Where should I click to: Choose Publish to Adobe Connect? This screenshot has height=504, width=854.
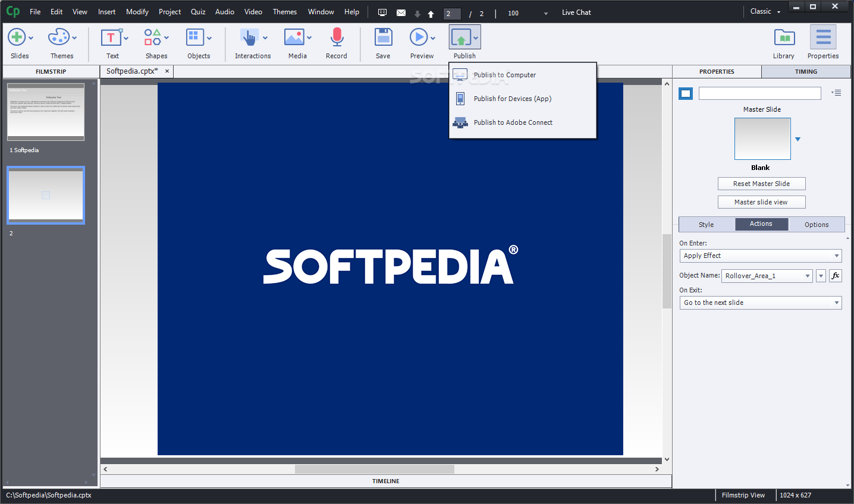(523, 122)
